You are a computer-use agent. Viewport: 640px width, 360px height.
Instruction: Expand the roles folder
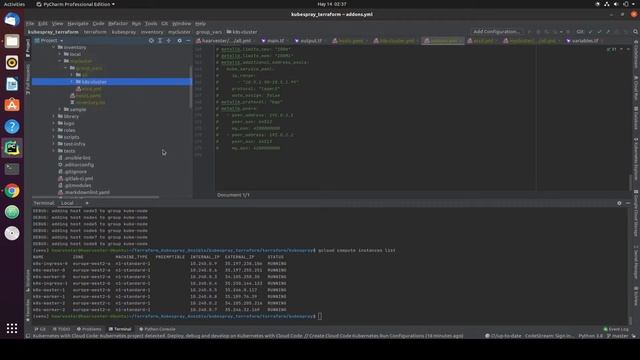tap(53, 130)
